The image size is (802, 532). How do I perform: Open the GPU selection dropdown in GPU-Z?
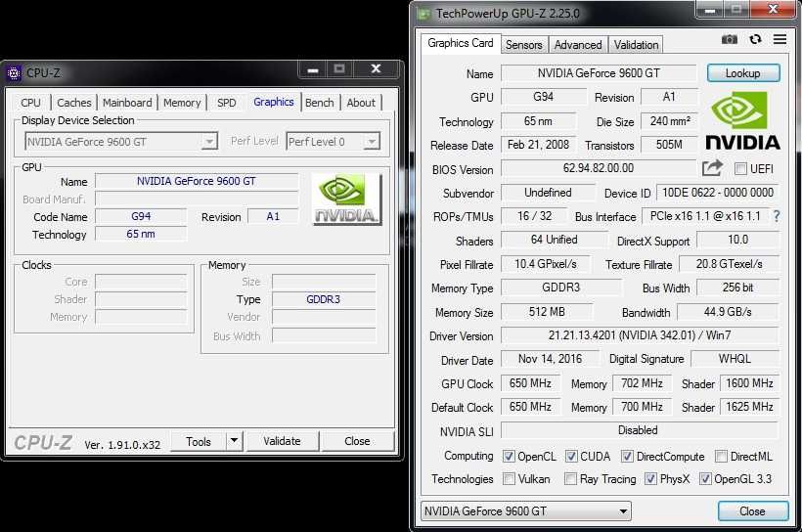526,511
